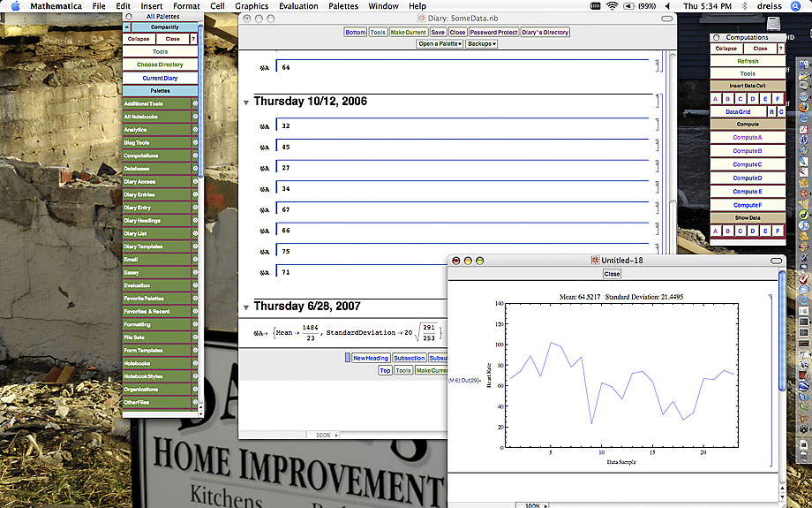Click the Password Protect button

tap(493, 32)
